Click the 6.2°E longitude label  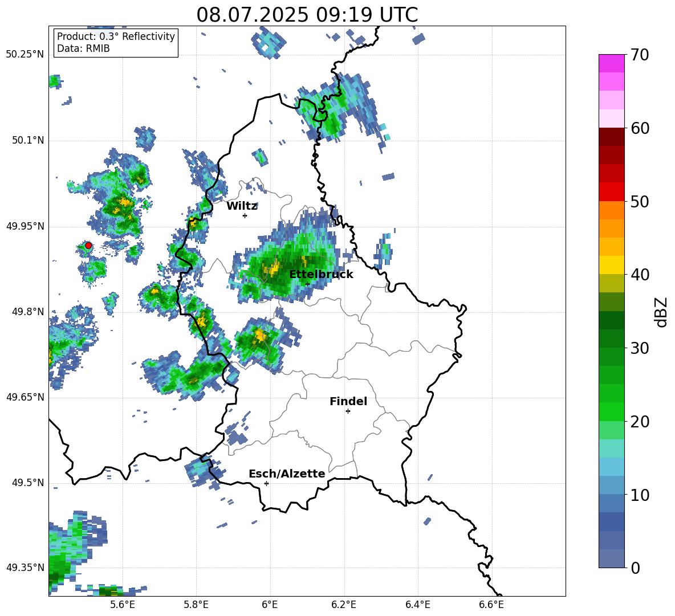click(x=344, y=605)
